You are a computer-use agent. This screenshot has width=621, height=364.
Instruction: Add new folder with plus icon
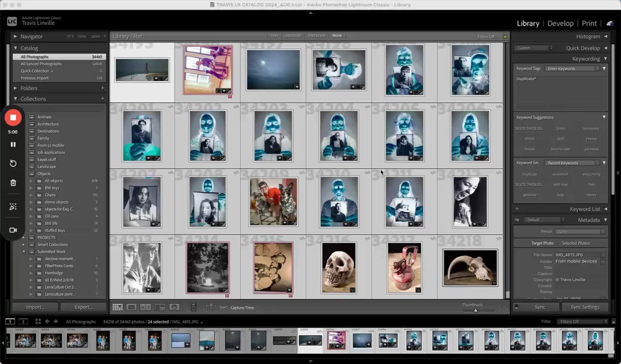(102, 88)
